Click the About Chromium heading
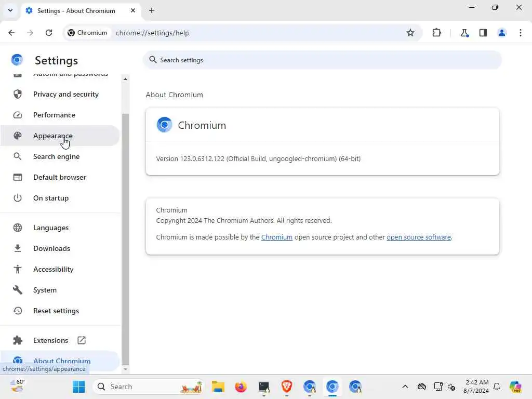532x399 pixels. (x=175, y=95)
